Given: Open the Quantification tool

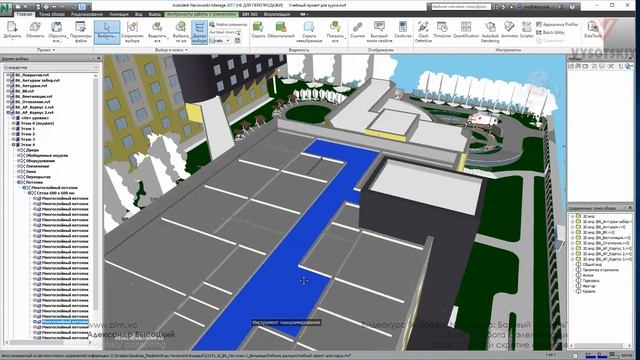Looking at the screenshot, I should pyautogui.click(x=466, y=30).
